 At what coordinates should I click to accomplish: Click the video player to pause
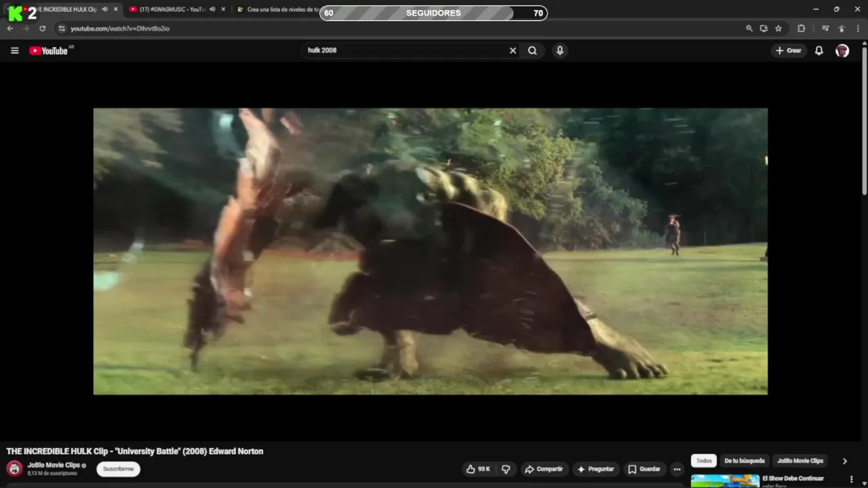tap(430, 251)
